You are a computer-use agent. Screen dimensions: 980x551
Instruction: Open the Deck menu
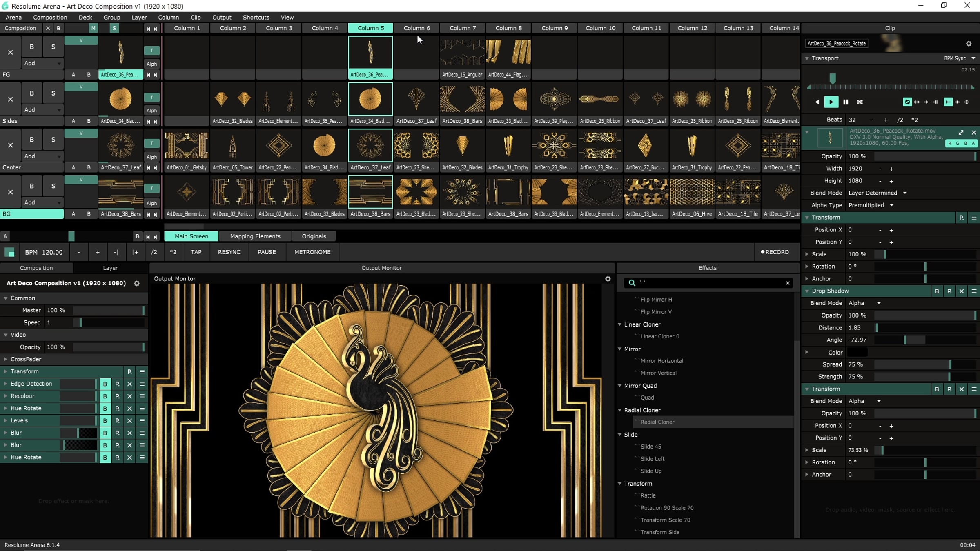[x=85, y=17]
